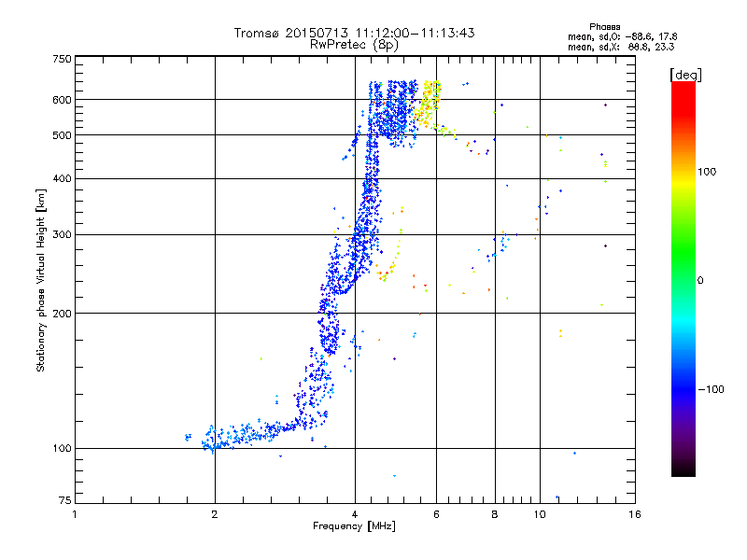Viewport: 747px width, 560px height.
Task: Click x-axis tick label "8"
Action: 495,514
